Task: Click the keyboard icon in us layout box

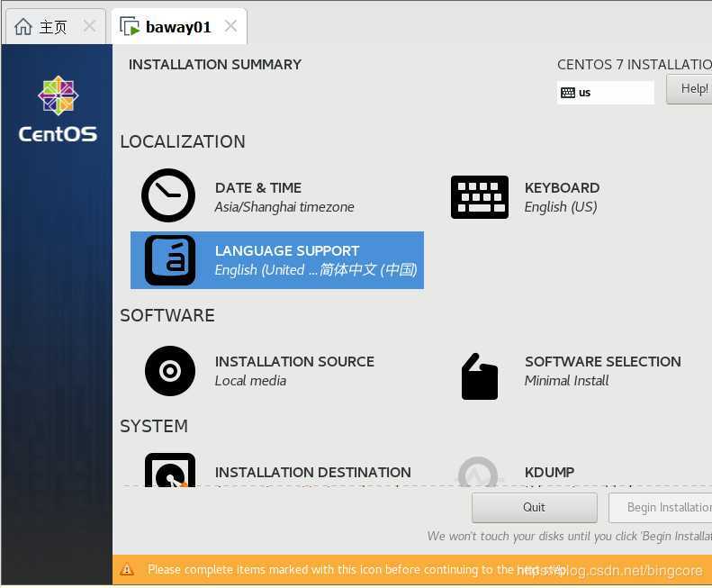Action: click(x=568, y=93)
